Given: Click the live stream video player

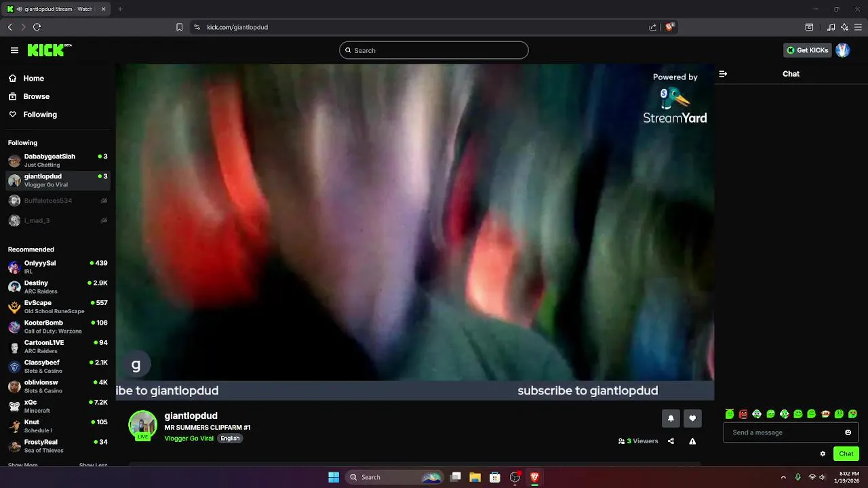Looking at the screenshot, I should pyautogui.click(x=414, y=232).
